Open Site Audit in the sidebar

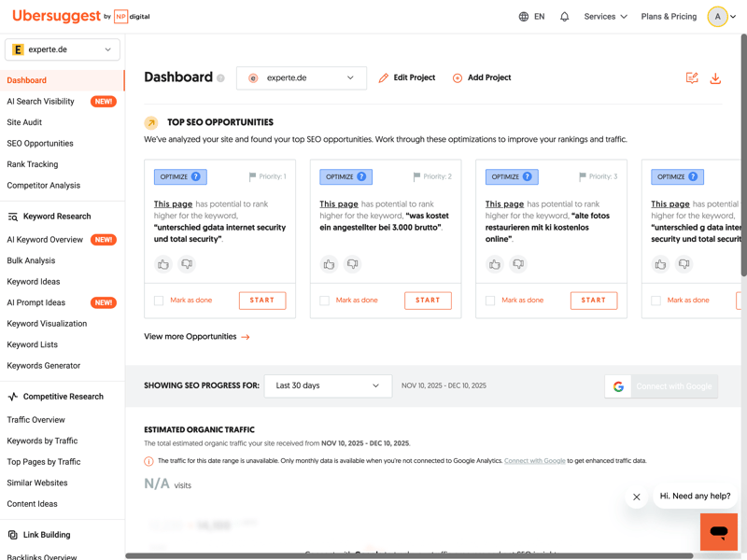[24, 122]
